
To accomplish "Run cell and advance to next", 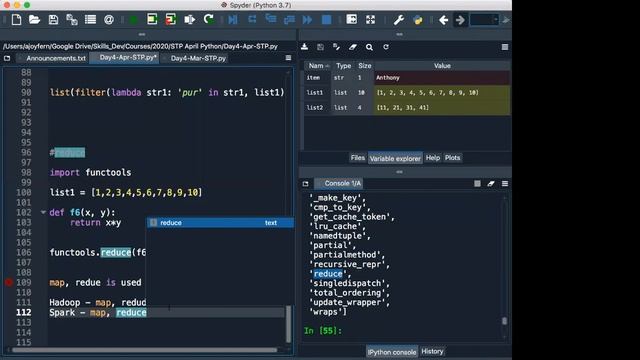I will point(171,20).
